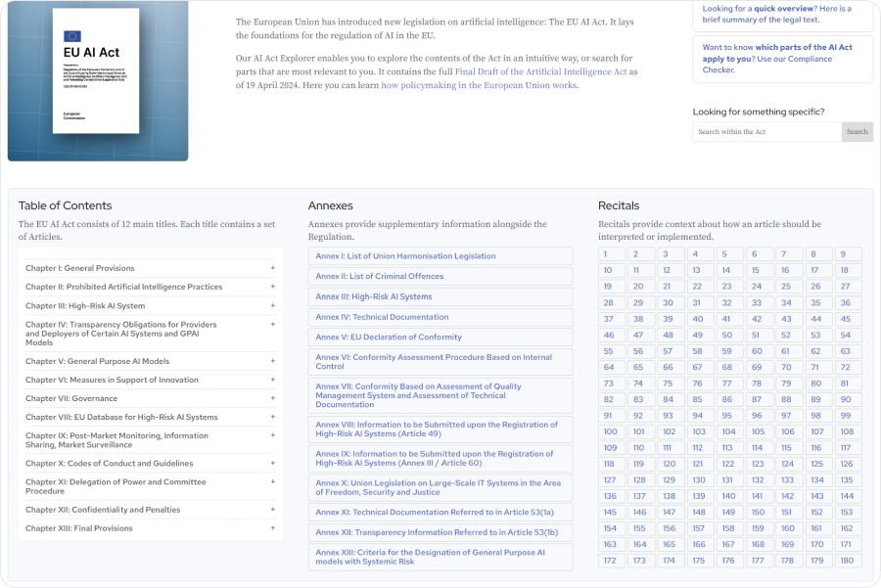Expand Chapter VI: Measures in Support of Innovation

[x=150, y=380]
